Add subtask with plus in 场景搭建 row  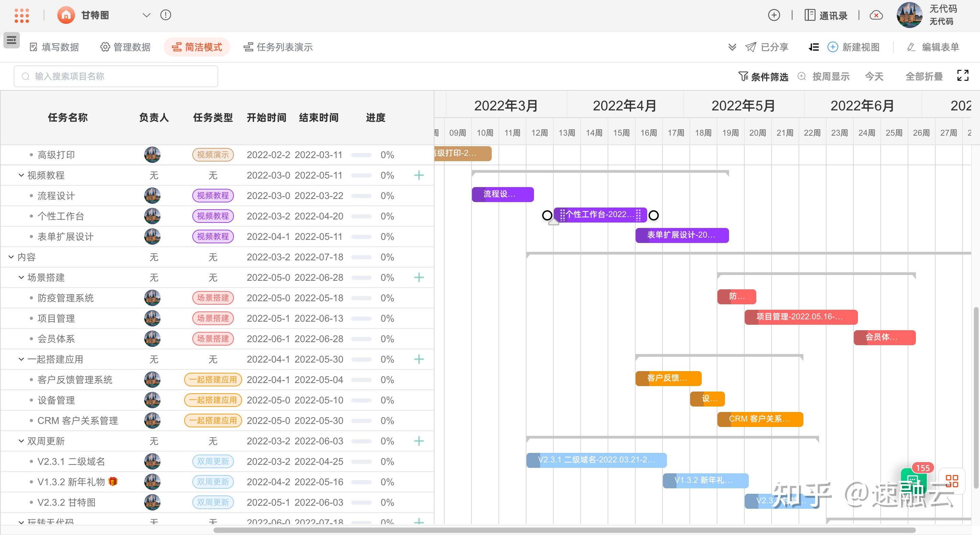(419, 278)
